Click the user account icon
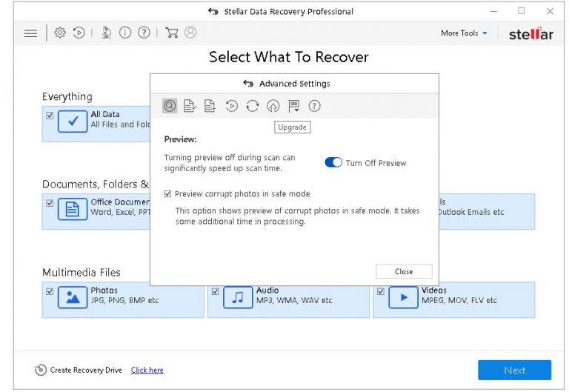569x392 pixels. coord(190,33)
